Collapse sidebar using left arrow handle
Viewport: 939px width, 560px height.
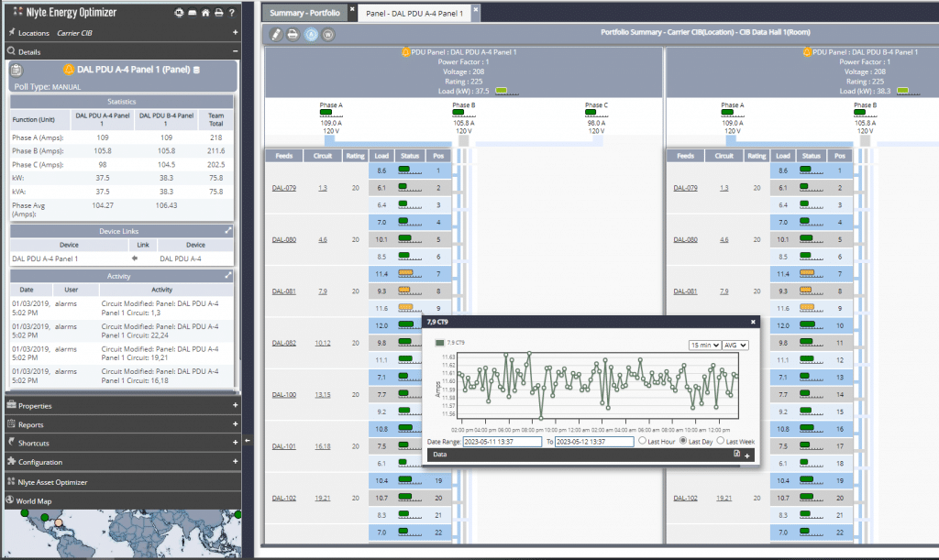tap(248, 441)
